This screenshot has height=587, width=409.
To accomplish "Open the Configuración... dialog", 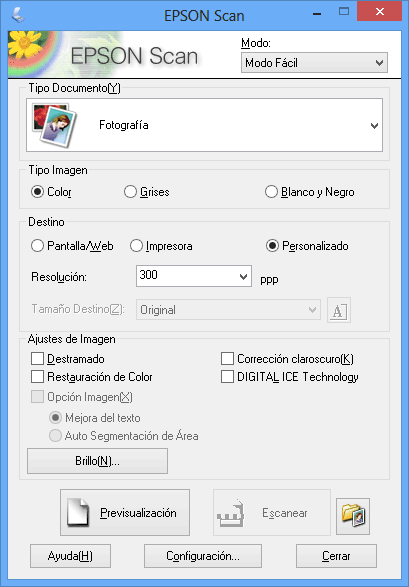I will click(203, 556).
